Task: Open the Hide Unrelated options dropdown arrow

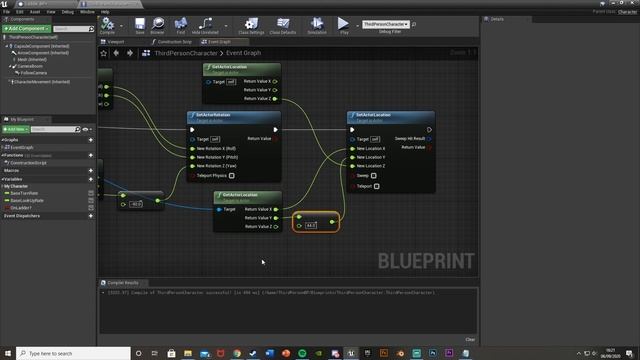Action: (226, 26)
